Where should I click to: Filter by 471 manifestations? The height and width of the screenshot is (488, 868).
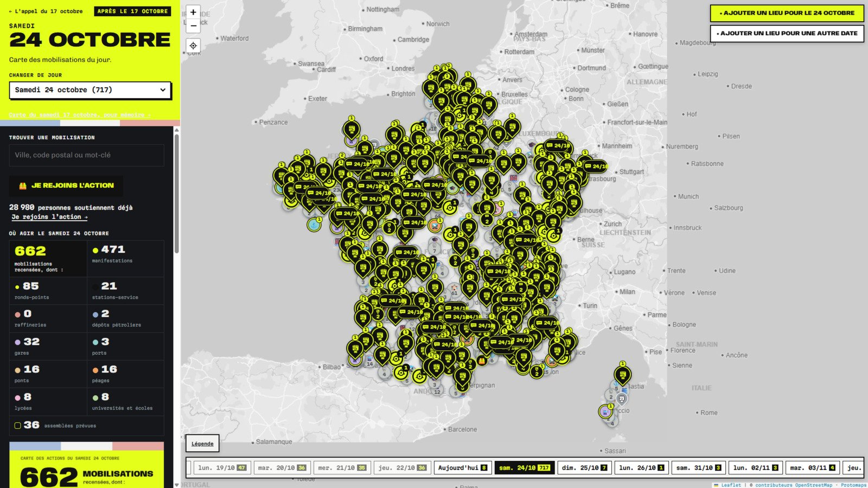coord(125,259)
